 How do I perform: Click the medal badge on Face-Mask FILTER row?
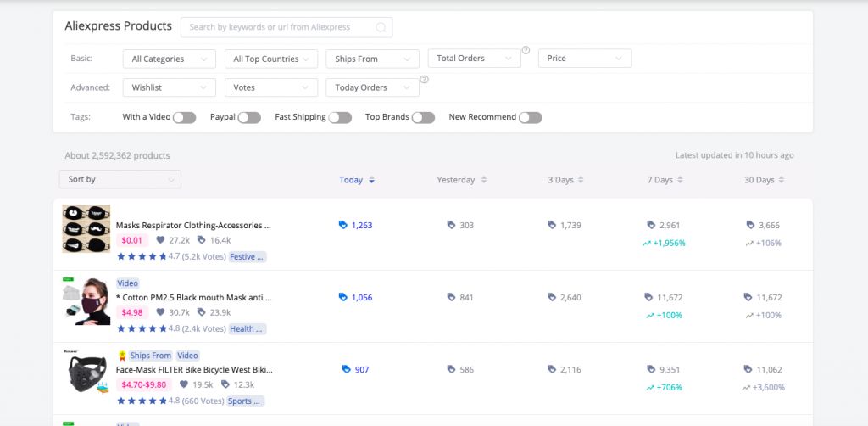(x=122, y=356)
